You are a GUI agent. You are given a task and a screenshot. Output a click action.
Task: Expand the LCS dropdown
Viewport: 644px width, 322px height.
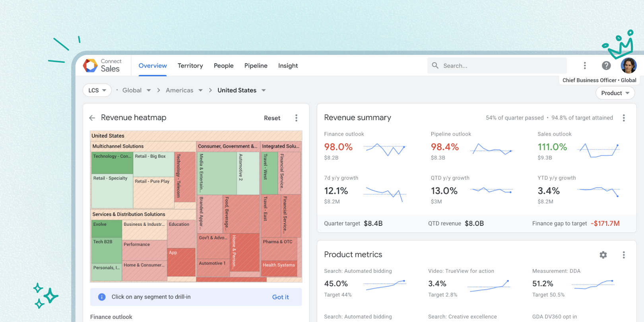pos(97,91)
